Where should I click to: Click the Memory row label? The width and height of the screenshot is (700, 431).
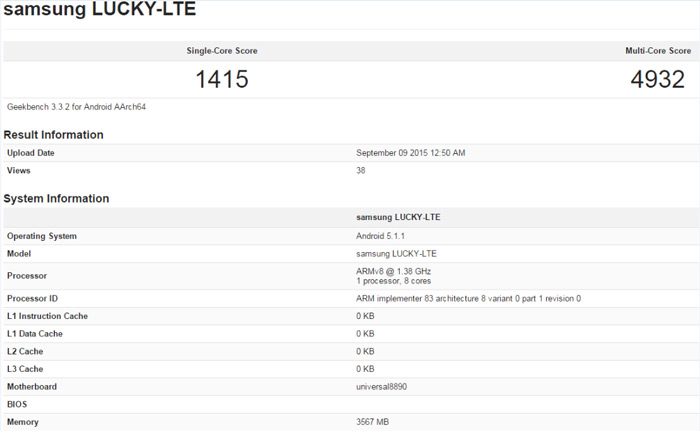[22, 422]
